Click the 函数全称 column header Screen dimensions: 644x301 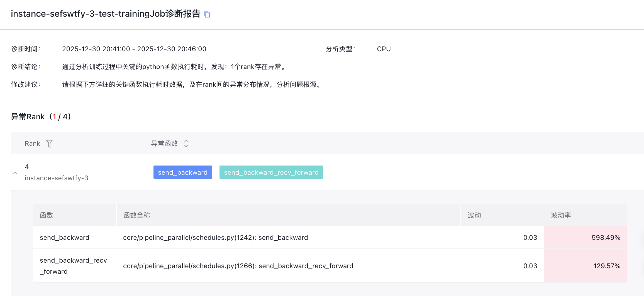[137, 215]
